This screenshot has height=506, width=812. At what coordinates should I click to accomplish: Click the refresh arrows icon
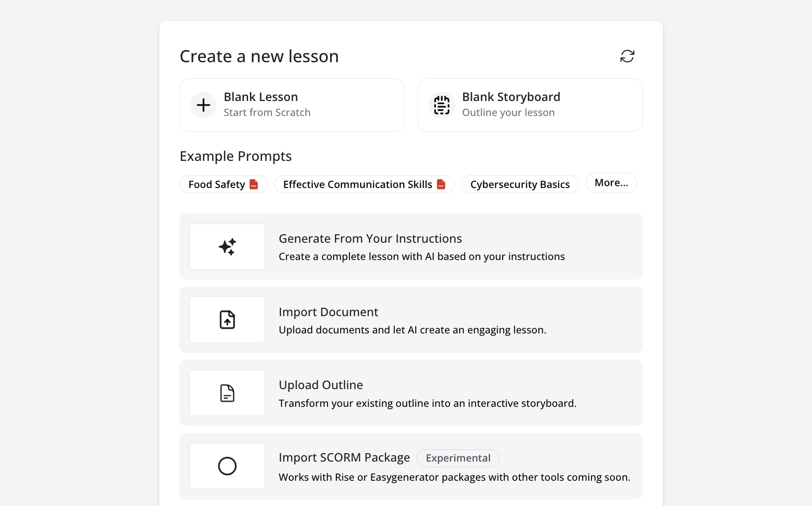click(x=627, y=56)
